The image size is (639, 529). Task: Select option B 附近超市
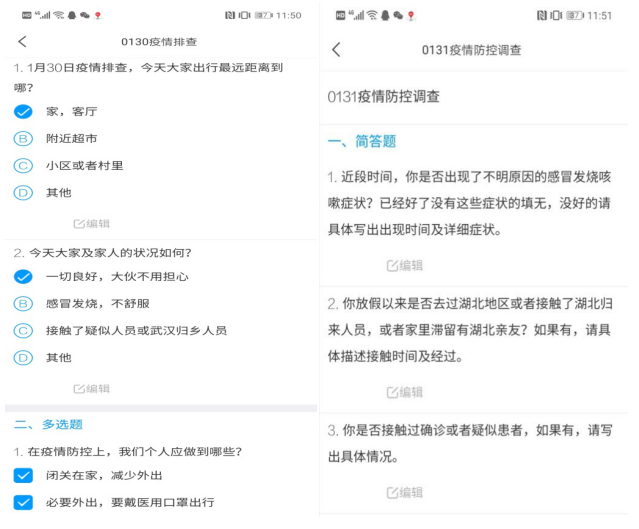23,138
